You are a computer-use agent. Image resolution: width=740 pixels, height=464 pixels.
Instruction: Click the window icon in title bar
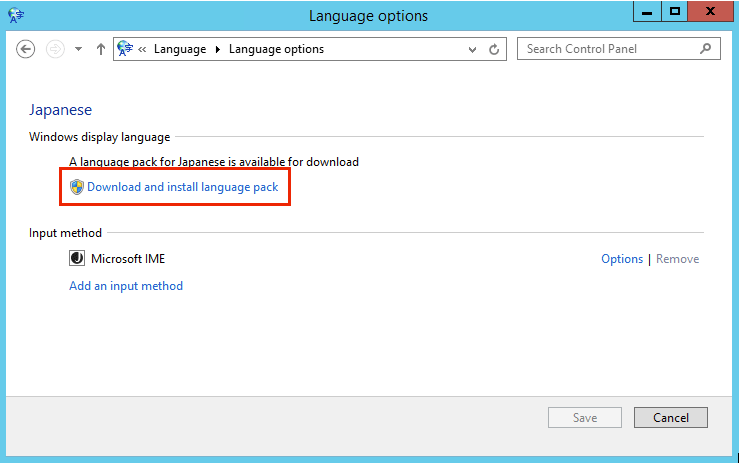point(16,15)
